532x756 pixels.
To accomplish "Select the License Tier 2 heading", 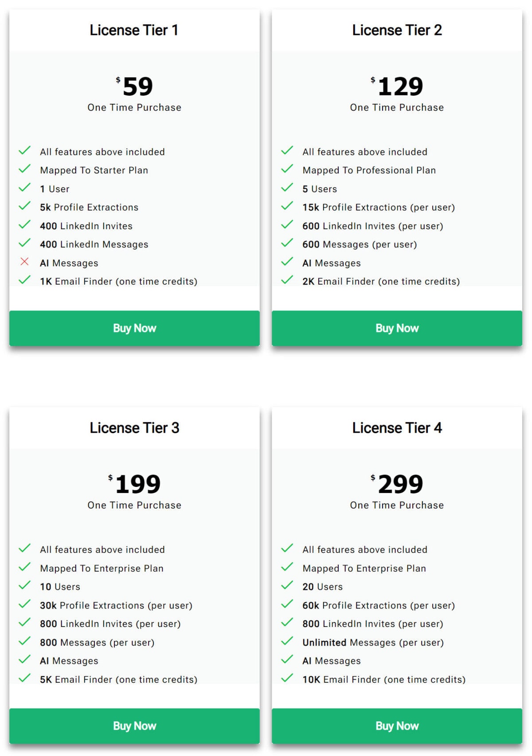I will click(x=397, y=30).
